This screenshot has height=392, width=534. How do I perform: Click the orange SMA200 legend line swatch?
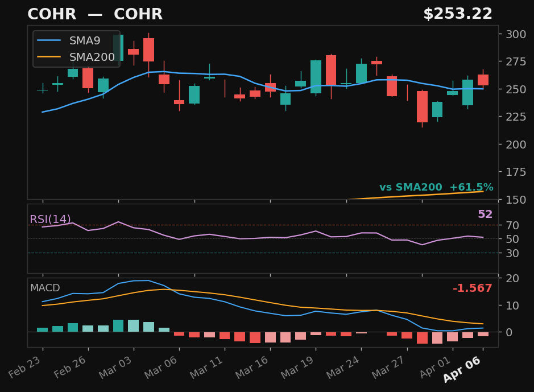(49, 56)
